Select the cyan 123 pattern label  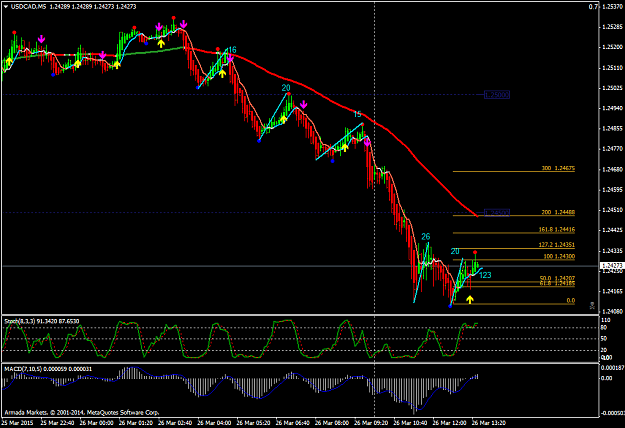coord(485,275)
